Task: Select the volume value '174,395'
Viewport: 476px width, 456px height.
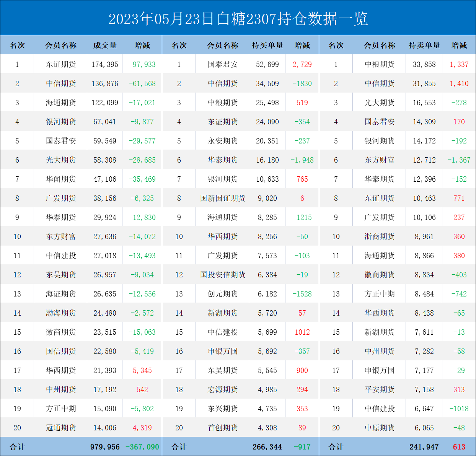Action: point(105,64)
